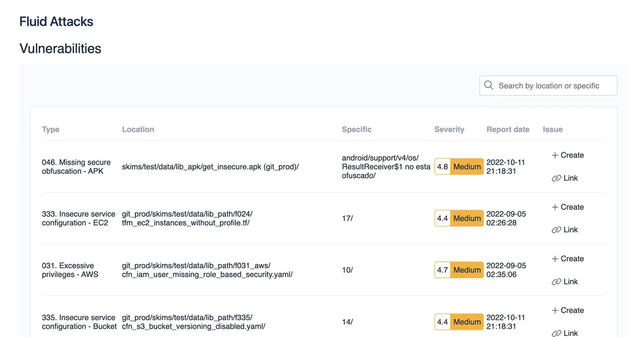Screen dimensions: 644x337
Task: Click chain link icon in the 031 AWS row
Action: [557, 282]
